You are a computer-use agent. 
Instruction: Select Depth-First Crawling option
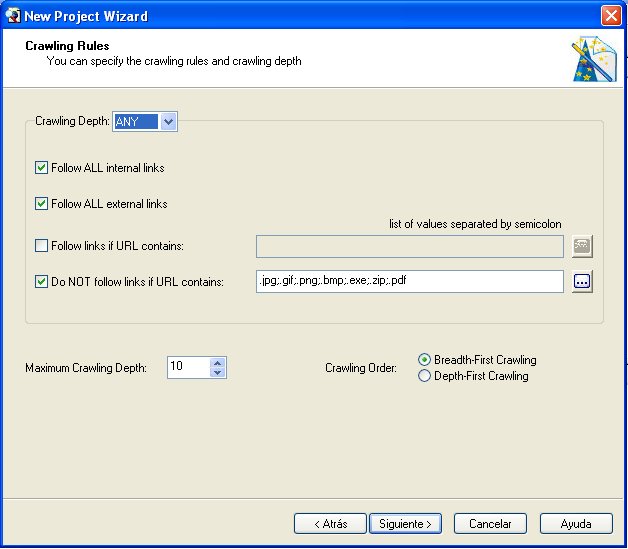[424, 376]
